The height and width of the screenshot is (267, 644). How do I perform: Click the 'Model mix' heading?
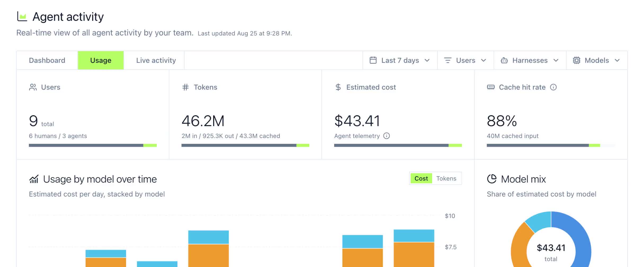(x=524, y=179)
